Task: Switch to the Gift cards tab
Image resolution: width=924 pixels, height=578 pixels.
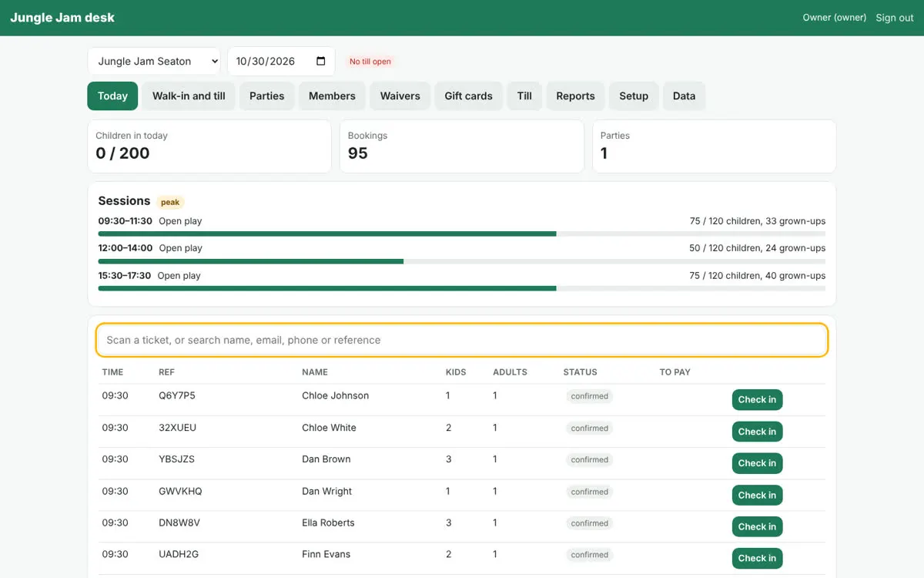Action: click(468, 96)
